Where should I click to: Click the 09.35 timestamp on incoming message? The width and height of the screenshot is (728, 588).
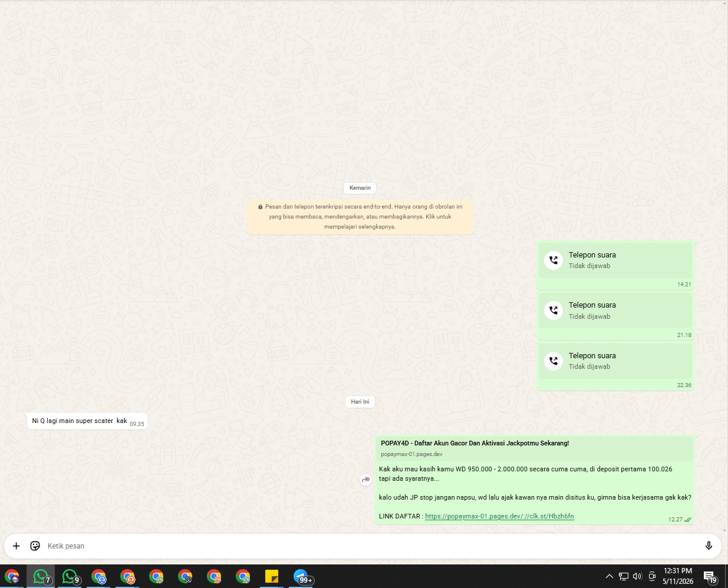click(137, 424)
